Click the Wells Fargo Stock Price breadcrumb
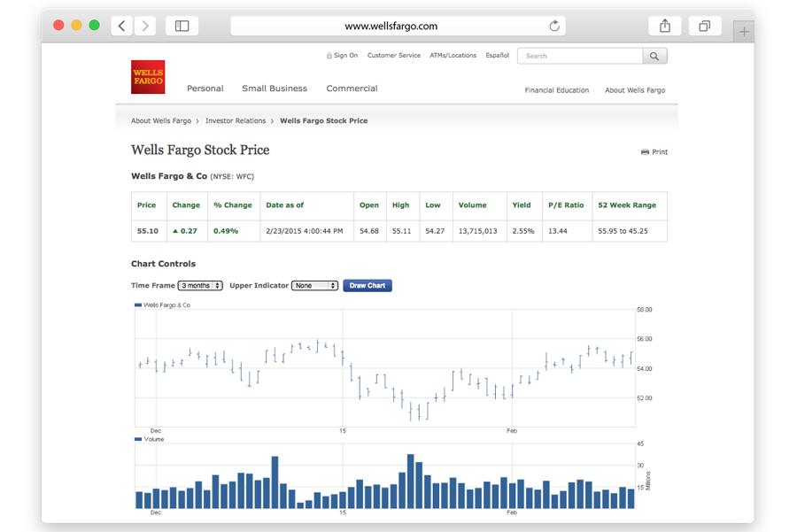The image size is (797, 532). tap(323, 121)
